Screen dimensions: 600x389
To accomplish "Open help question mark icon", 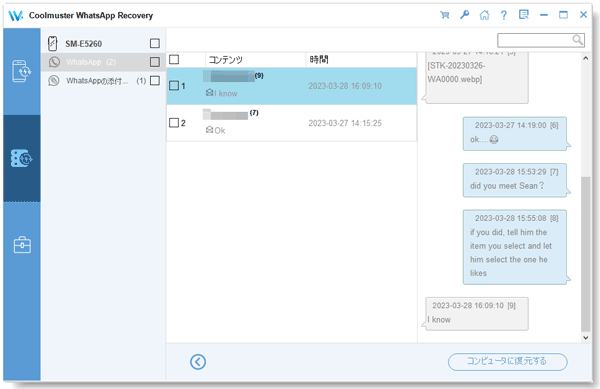I will pos(504,15).
